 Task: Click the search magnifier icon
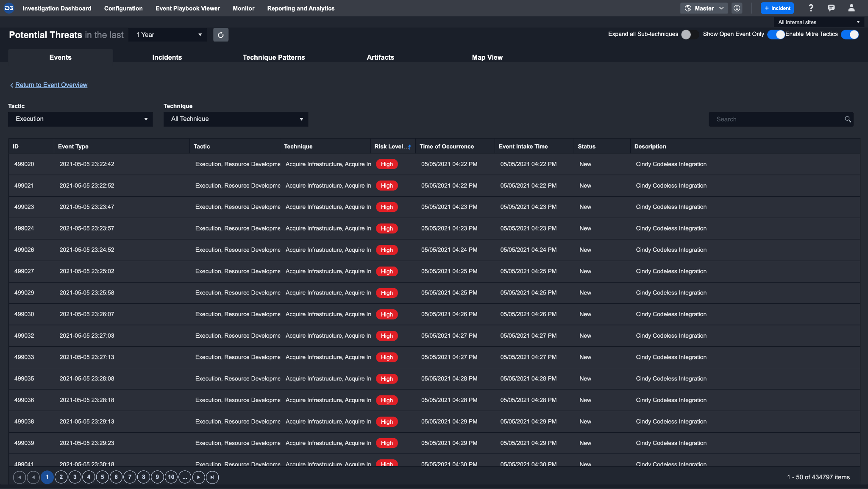[x=848, y=119]
